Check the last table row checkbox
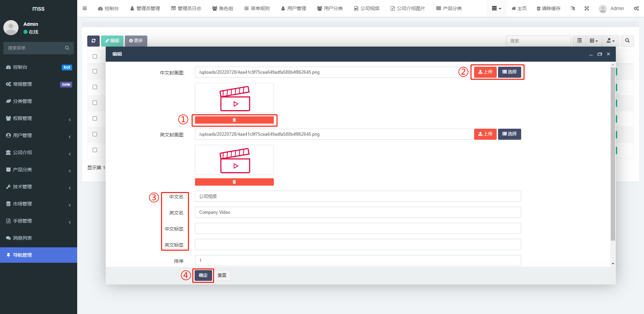This screenshot has width=644, height=314. click(x=95, y=150)
